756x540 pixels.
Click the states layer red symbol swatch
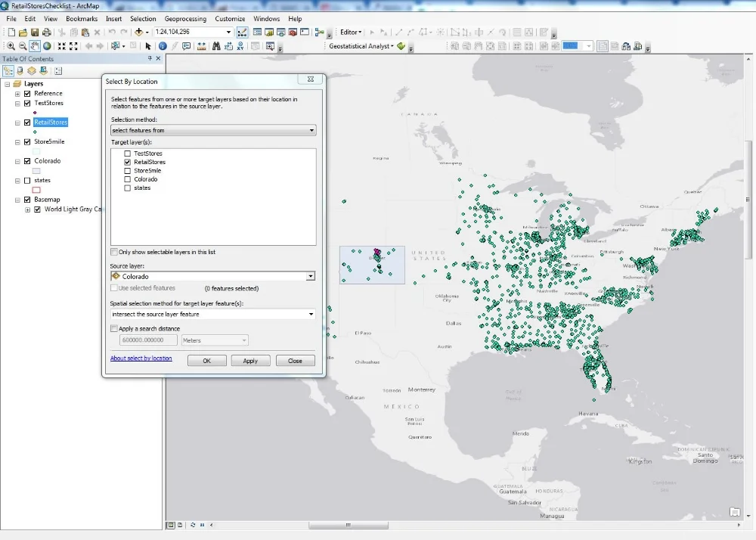(36, 190)
